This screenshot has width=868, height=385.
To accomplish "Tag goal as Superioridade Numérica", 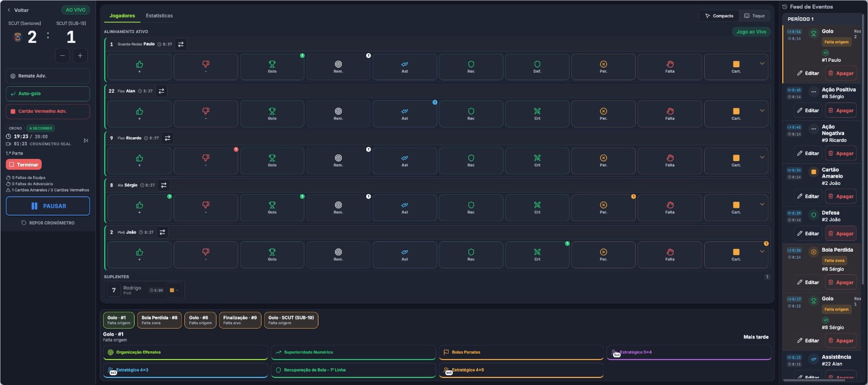I will point(353,352).
